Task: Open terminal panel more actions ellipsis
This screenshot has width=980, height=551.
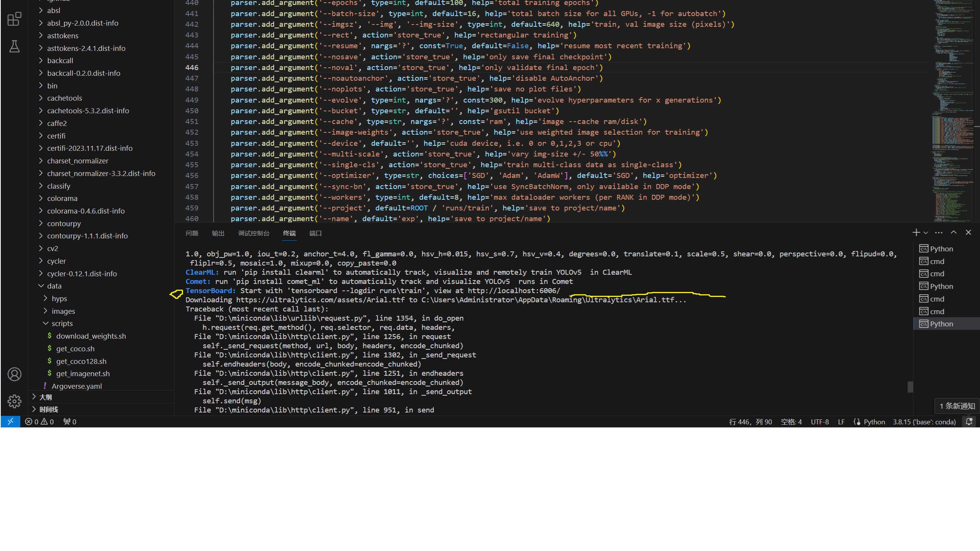Action: pos(939,233)
